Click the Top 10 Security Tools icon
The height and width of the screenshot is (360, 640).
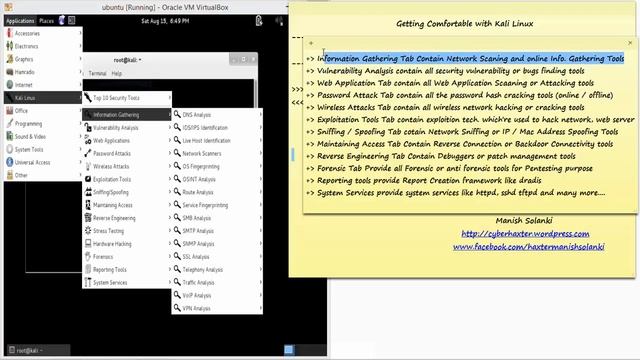(x=88, y=98)
